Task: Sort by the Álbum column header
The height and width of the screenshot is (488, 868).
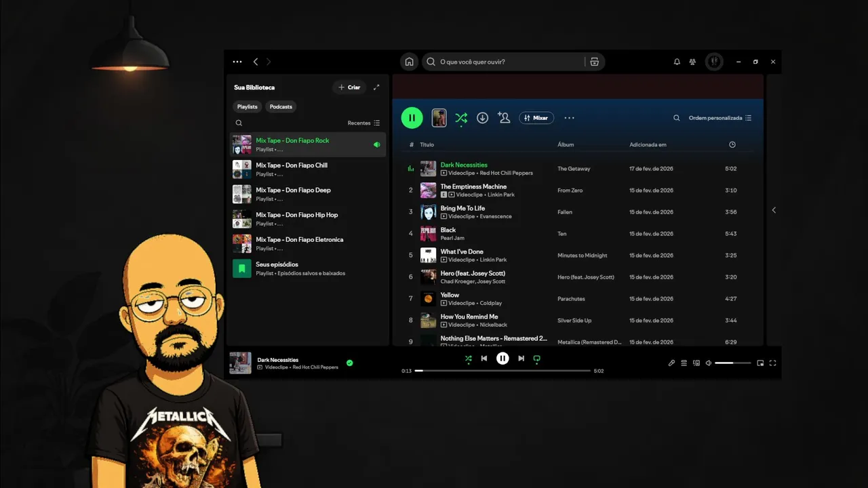Action: coord(566,144)
